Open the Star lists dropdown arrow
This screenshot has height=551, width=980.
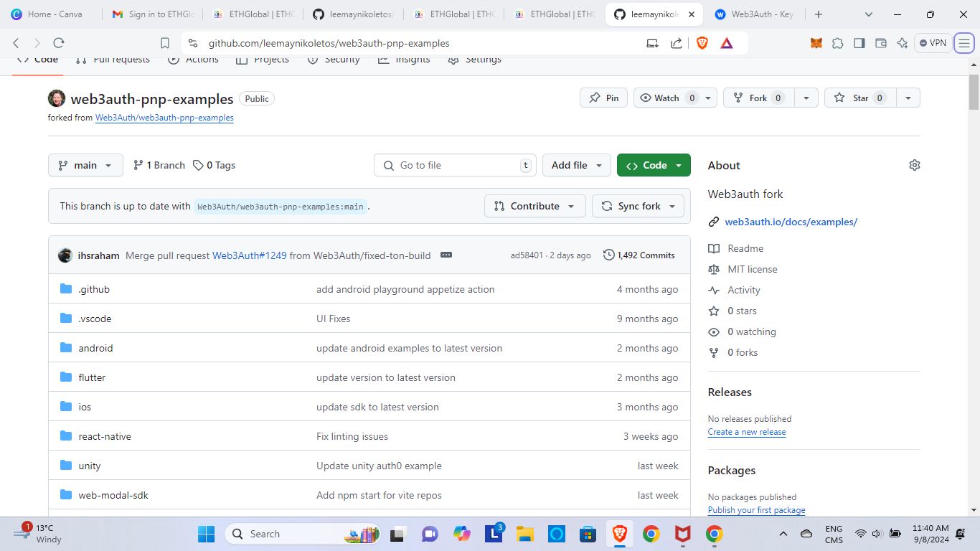tap(908, 98)
